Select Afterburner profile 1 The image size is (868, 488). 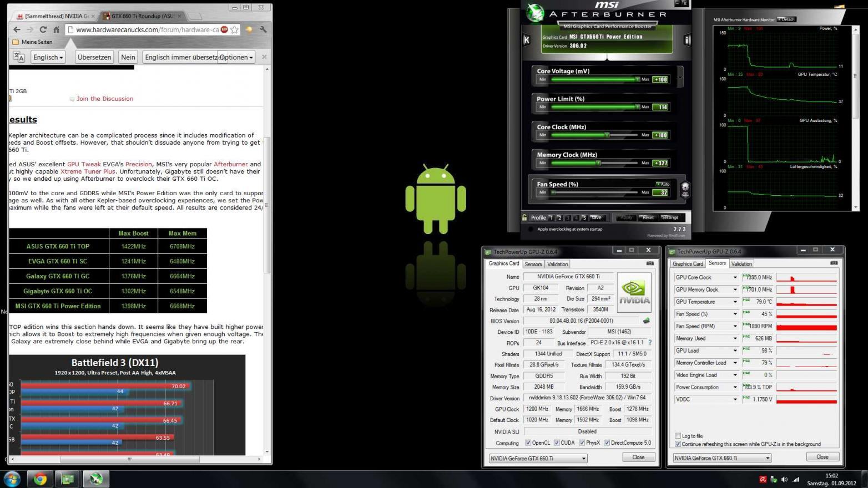(551, 217)
